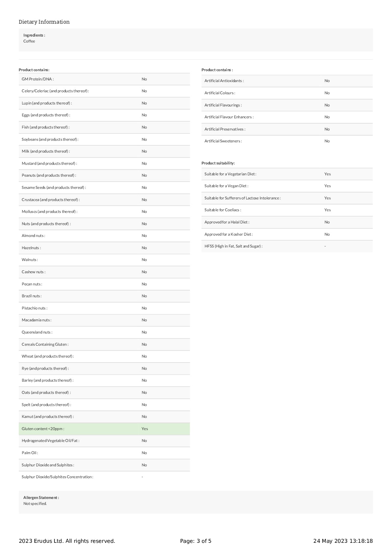
Task: Click the Page: 3 of 5 indicator
Action: [x=196, y=541]
